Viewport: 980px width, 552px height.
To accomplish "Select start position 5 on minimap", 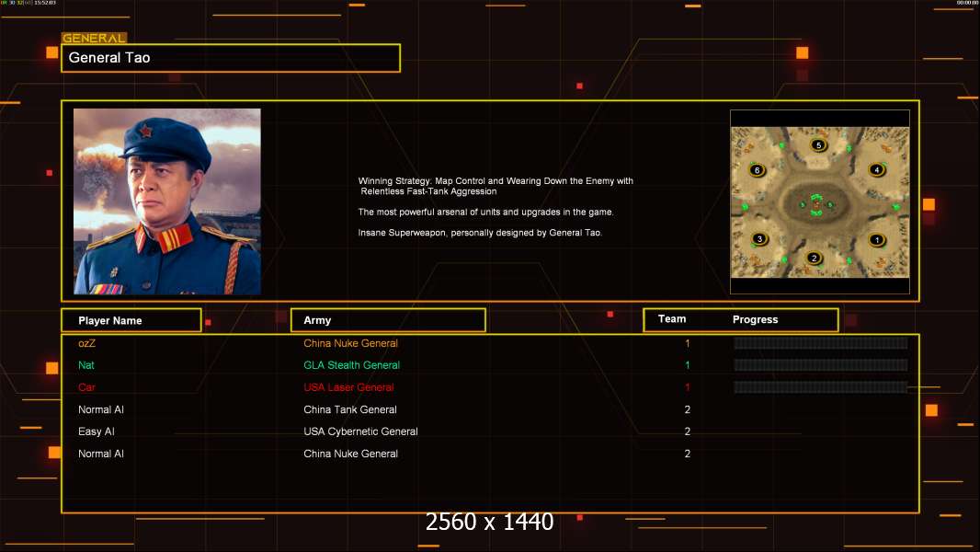I will tap(819, 145).
